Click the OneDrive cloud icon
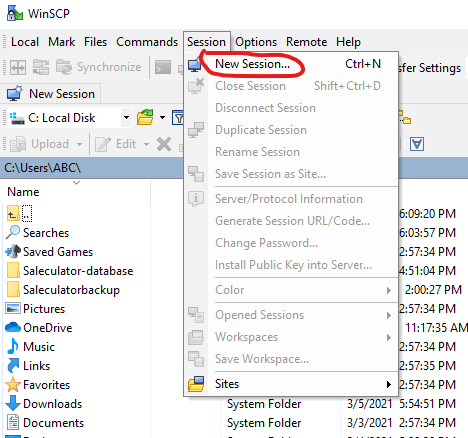This screenshot has height=438, width=468. pyautogui.click(x=13, y=327)
